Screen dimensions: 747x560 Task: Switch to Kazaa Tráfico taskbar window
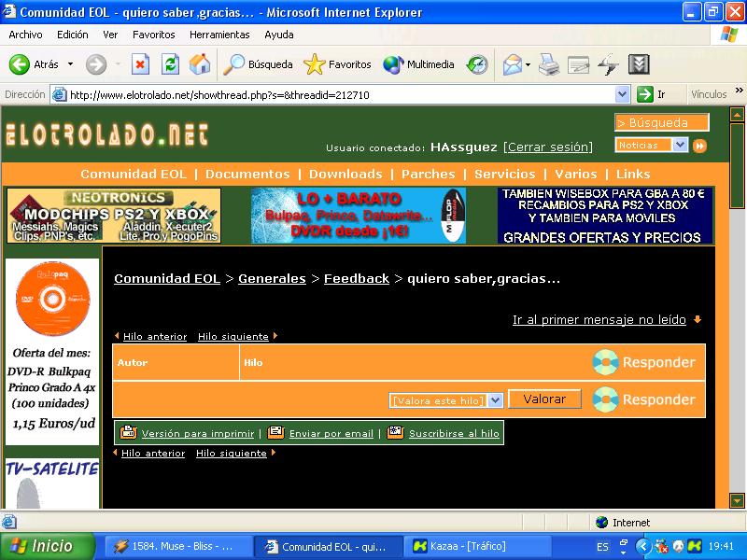pyautogui.click(x=477, y=546)
